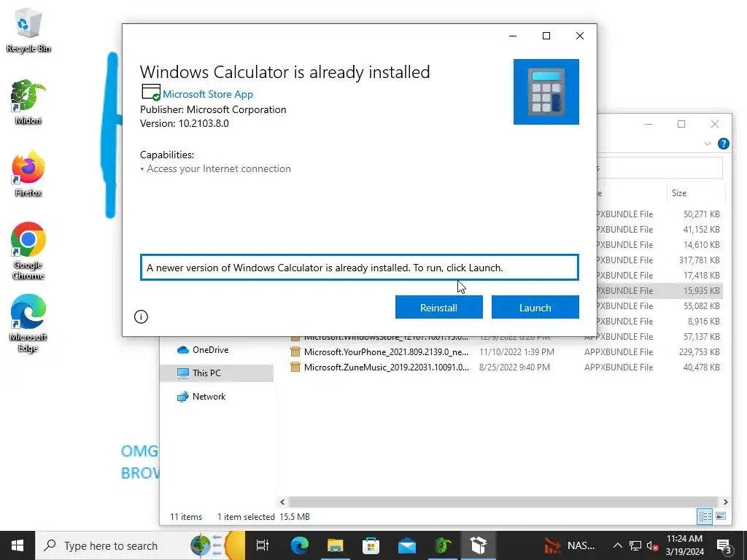Click the 229,753 KB file size cell
The width and height of the screenshot is (747, 560).
click(700, 352)
